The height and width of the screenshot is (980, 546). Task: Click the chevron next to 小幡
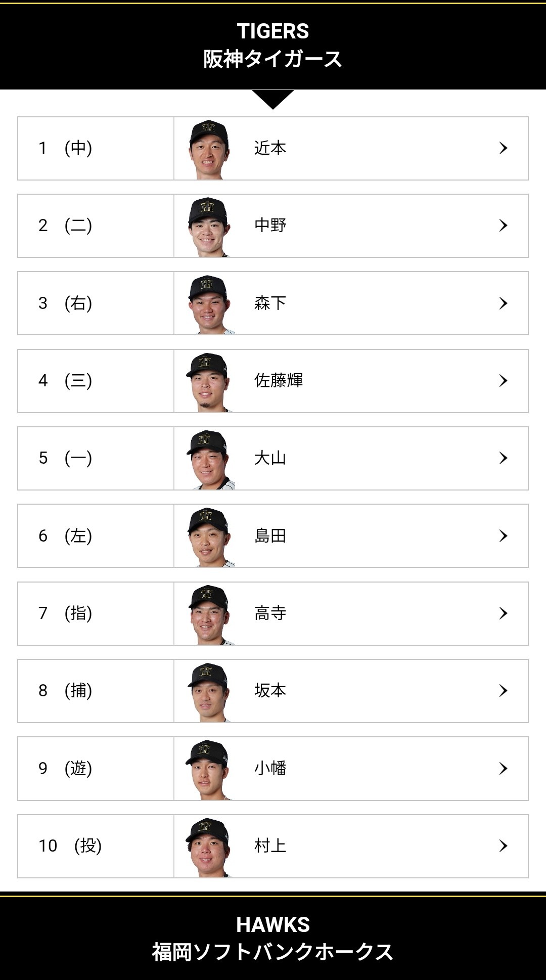(x=503, y=769)
